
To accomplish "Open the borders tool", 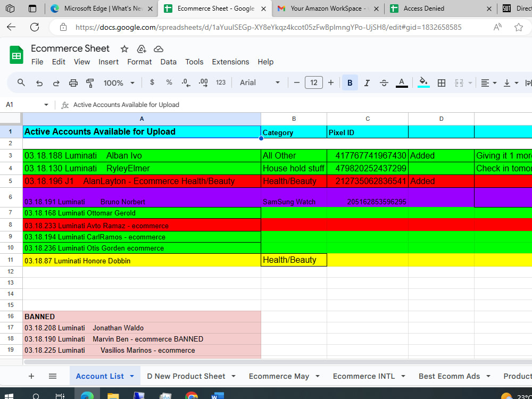I will pos(442,83).
